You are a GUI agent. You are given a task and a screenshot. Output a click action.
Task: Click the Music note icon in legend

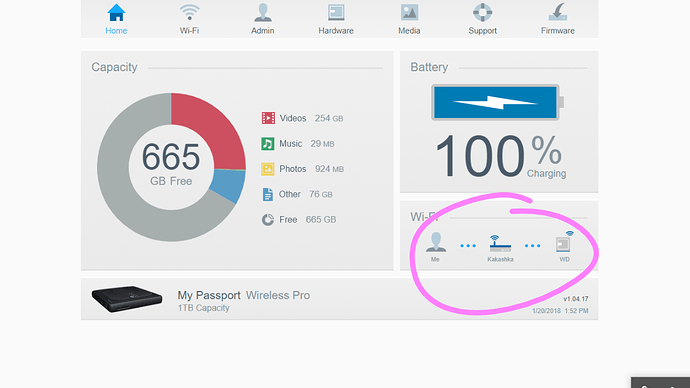tap(268, 143)
